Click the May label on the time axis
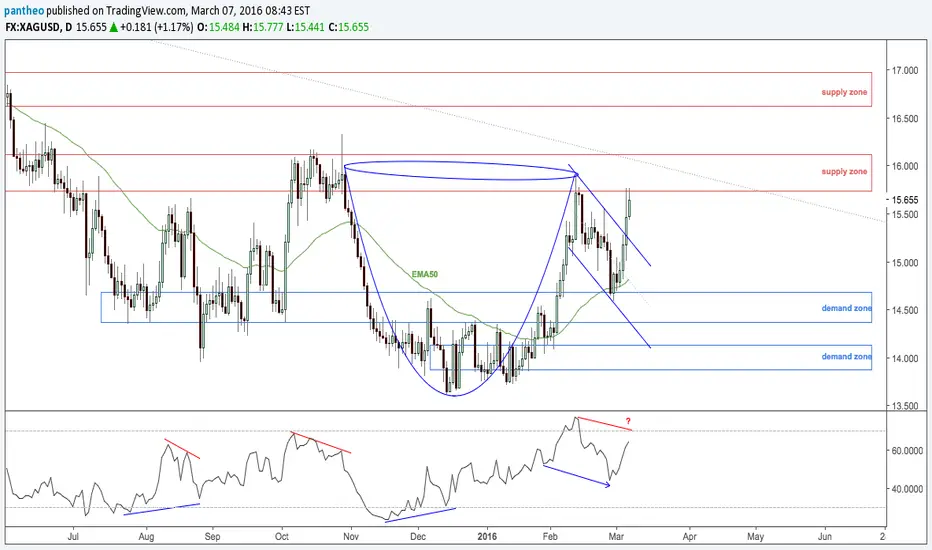932x550 pixels. pos(755,536)
